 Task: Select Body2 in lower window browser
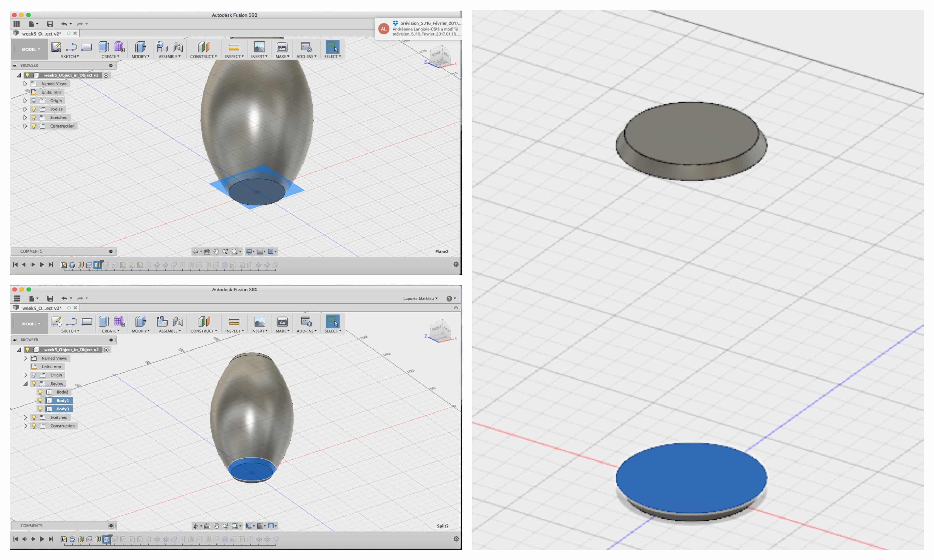(x=62, y=392)
